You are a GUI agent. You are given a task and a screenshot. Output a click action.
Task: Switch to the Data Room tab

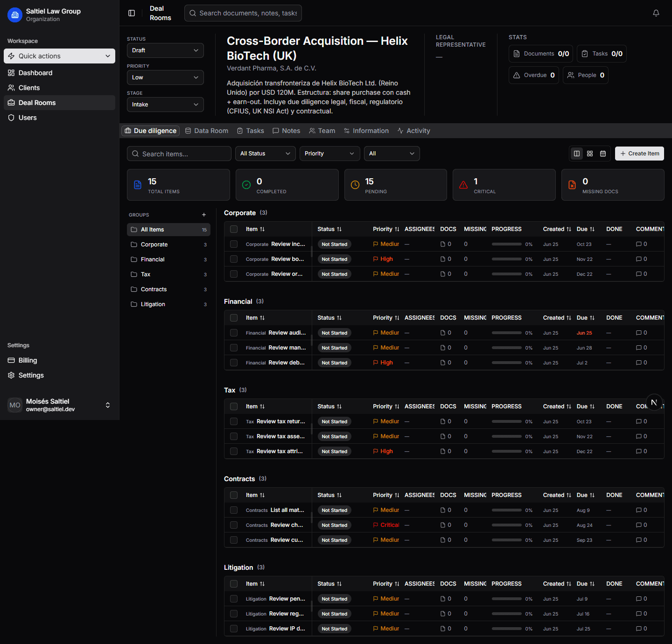point(207,131)
